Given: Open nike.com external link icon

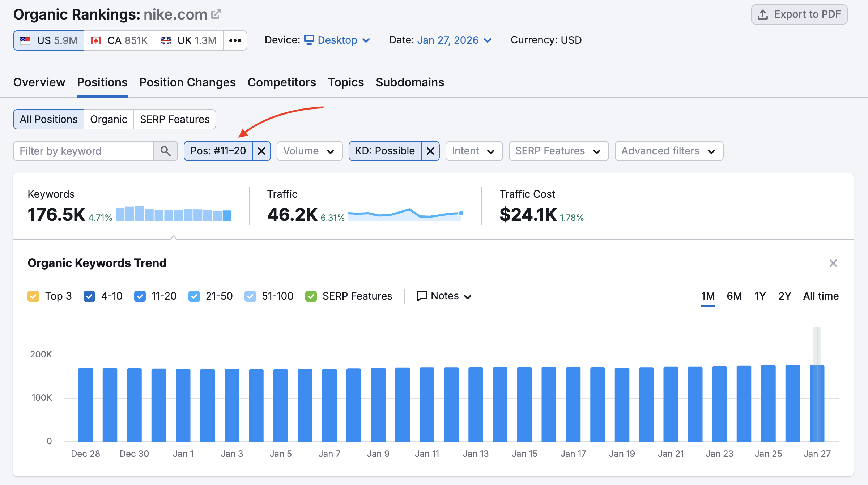Looking at the screenshot, I should click(216, 14).
